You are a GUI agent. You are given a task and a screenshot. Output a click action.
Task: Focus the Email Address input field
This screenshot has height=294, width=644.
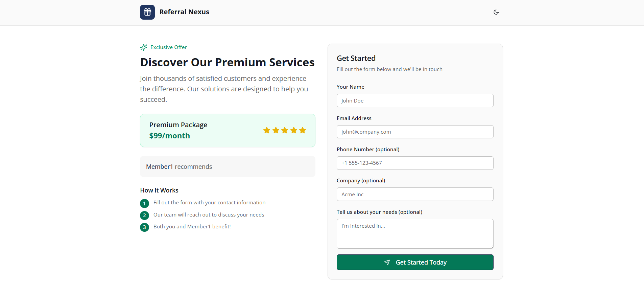415,132
